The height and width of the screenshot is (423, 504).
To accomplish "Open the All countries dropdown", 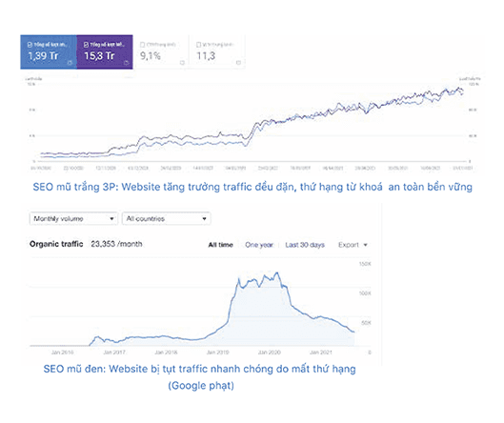I will [x=166, y=218].
